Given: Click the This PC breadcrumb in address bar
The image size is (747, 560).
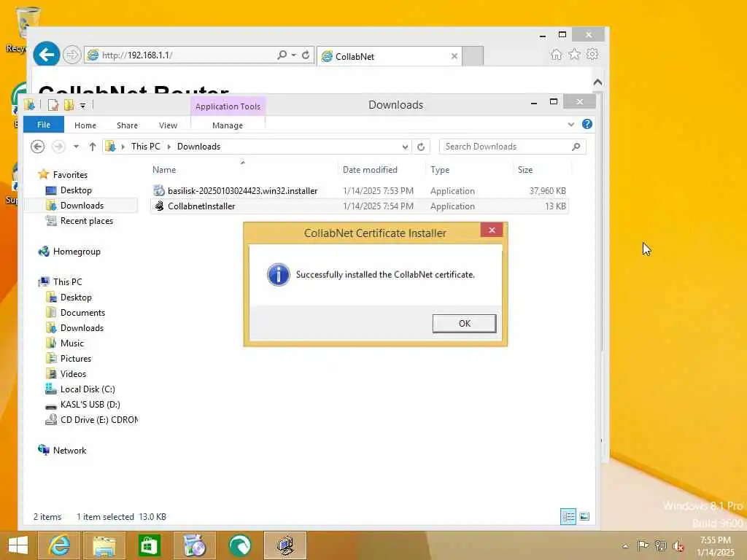Looking at the screenshot, I should 146,147.
